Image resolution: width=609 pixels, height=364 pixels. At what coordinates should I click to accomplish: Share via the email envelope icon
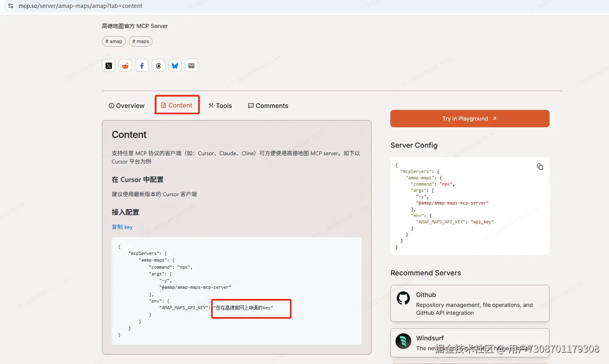point(191,66)
